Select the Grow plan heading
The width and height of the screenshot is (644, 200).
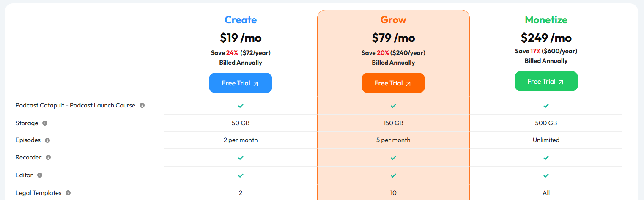[x=393, y=20]
